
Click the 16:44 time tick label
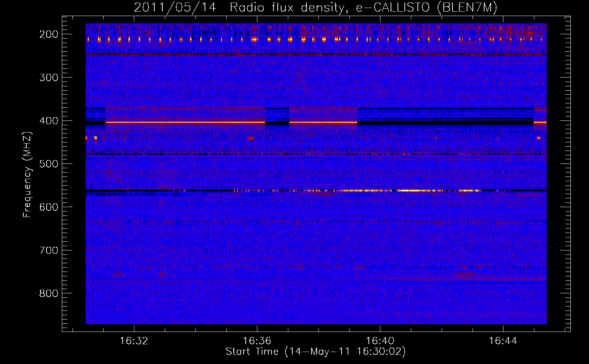tap(503, 341)
